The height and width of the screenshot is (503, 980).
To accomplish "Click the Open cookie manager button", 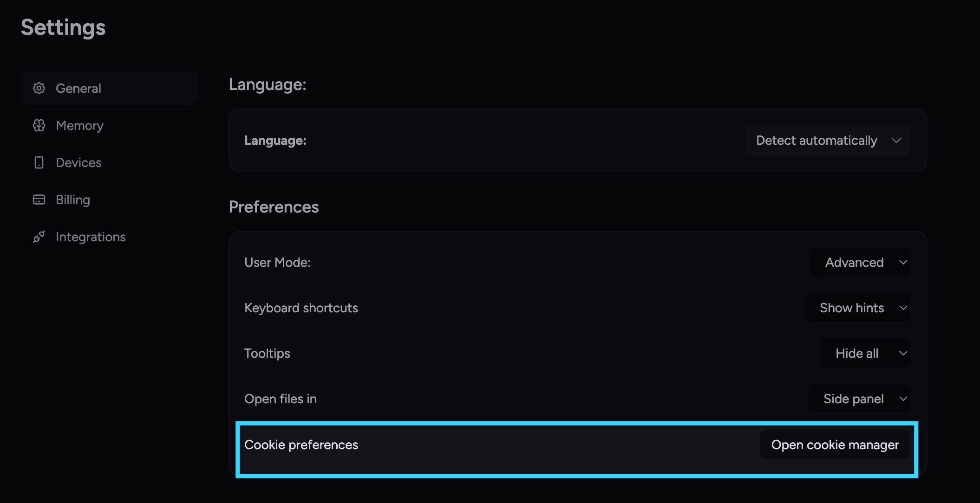I will tap(835, 445).
